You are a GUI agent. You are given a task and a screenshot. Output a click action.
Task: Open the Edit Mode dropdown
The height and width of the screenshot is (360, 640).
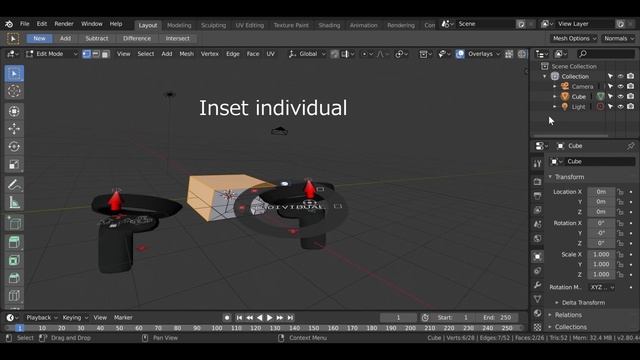[x=52, y=54]
